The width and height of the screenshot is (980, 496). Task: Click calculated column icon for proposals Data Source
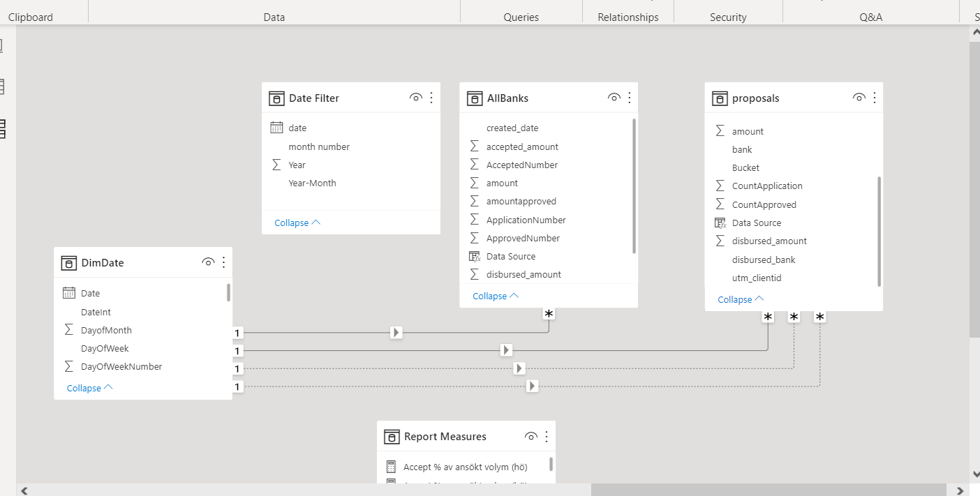click(x=720, y=223)
